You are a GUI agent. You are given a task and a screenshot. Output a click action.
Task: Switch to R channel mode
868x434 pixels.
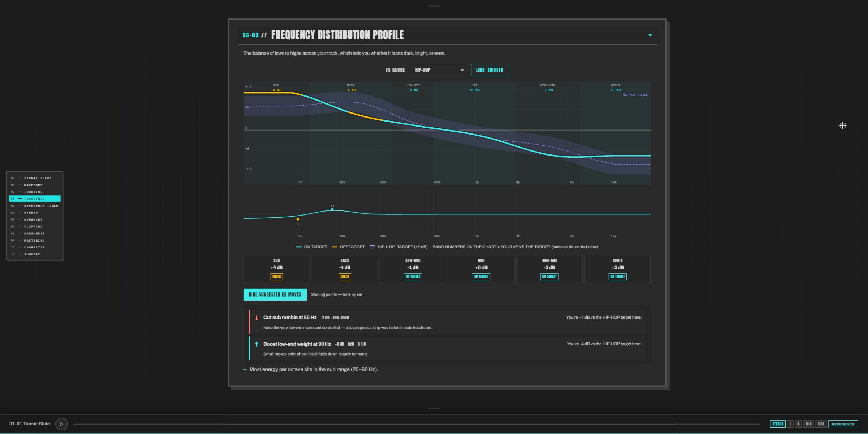[799, 424]
